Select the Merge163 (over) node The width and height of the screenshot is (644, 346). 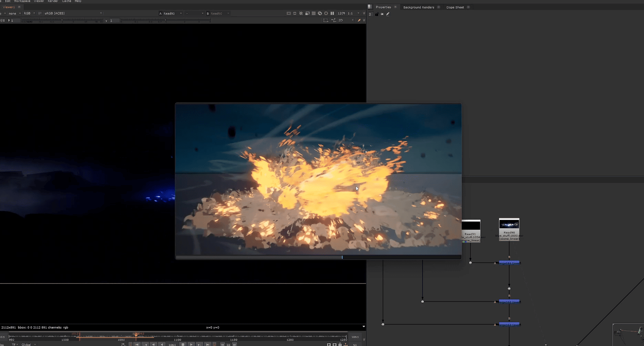509,325
